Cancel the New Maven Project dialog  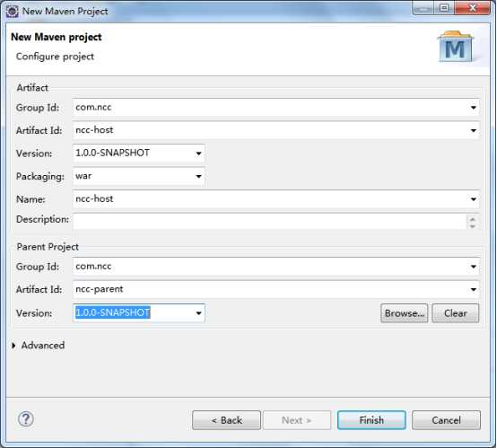pos(446,420)
